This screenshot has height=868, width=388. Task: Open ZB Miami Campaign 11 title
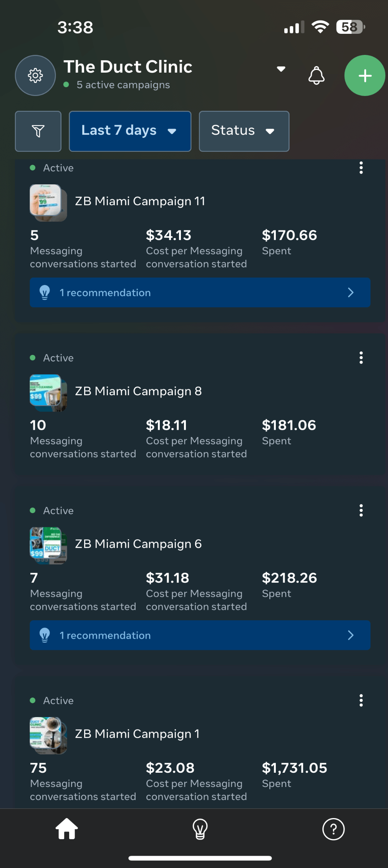coord(140,201)
